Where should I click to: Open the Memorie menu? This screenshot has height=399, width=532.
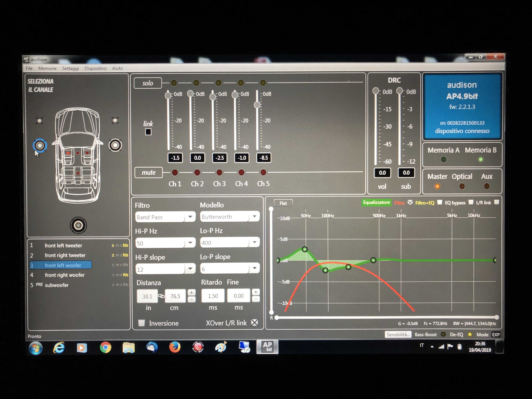(47, 68)
